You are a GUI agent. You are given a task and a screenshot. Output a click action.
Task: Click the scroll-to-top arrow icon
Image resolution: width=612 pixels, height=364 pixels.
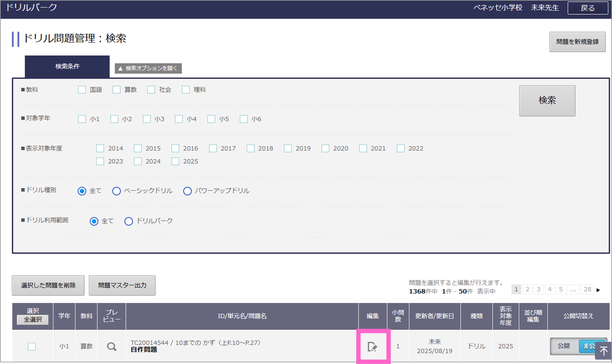coord(604,351)
